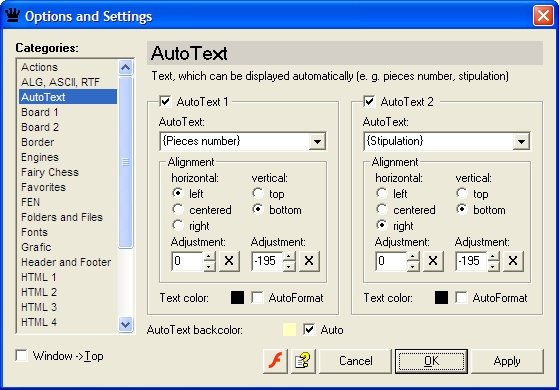Focus AutoText 1 horizontal adjustment field
559x390 pixels.
[x=188, y=261]
